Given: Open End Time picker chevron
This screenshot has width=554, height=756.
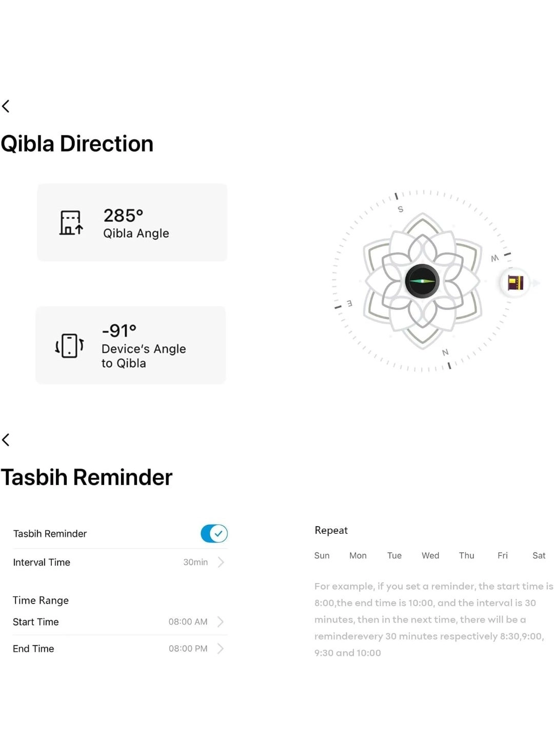Looking at the screenshot, I should tap(221, 648).
